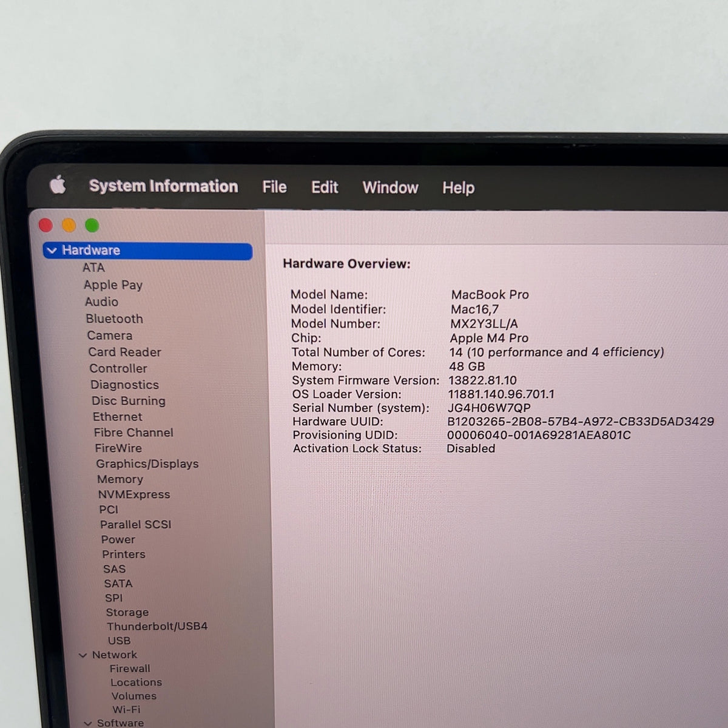Image resolution: width=728 pixels, height=728 pixels.
Task: Select Storage in the sidebar
Action: pos(127,613)
